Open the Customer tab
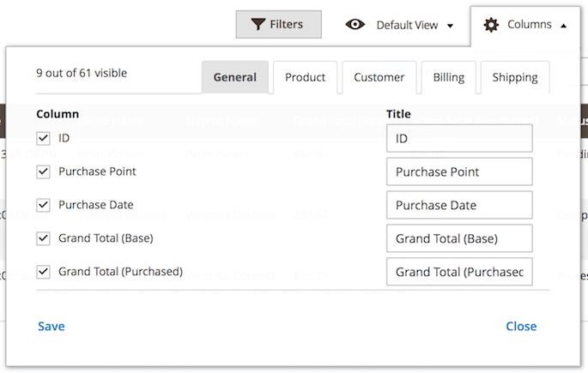This screenshot has width=588, height=373. click(379, 77)
